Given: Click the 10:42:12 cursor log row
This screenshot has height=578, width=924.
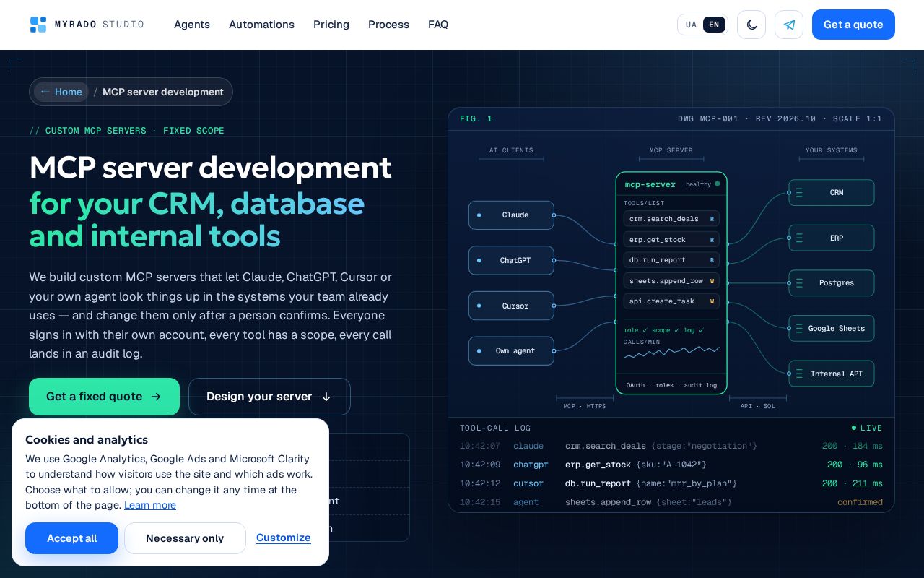Looking at the screenshot, I should [671, 483].
